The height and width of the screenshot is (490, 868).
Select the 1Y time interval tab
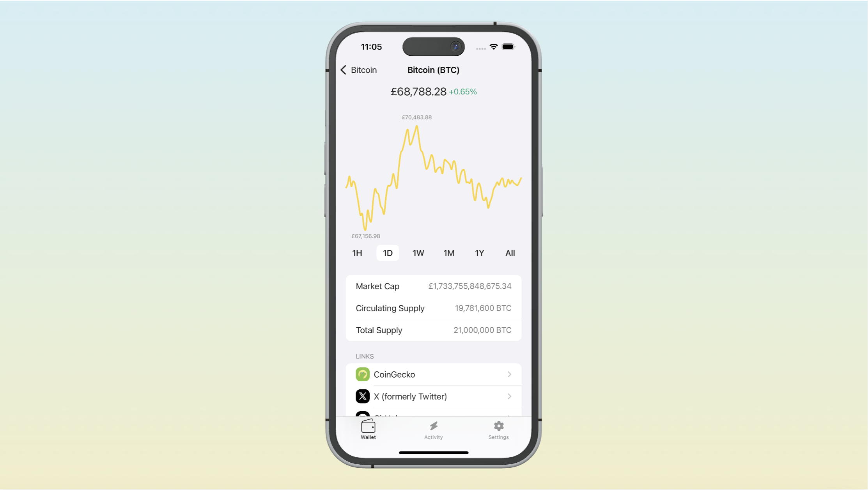pos(479,253)
